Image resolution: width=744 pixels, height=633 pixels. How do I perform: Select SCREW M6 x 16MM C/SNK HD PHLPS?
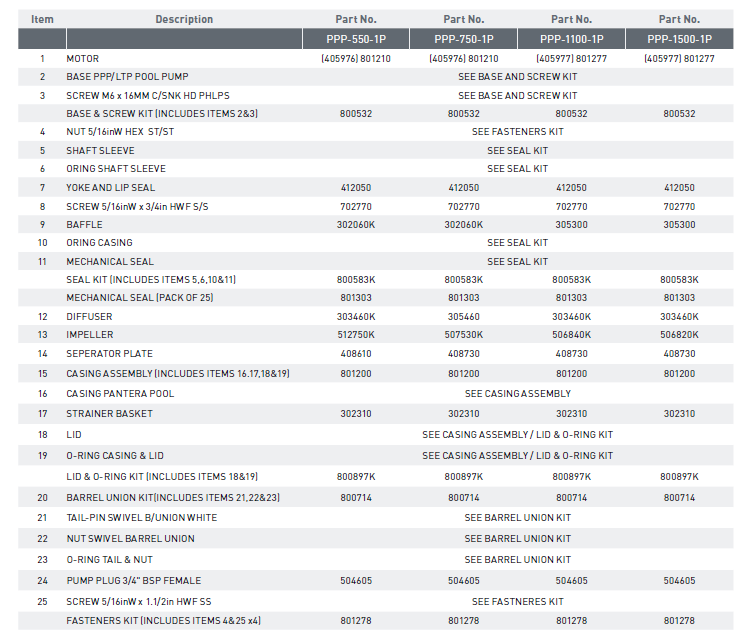pos(148,96)
